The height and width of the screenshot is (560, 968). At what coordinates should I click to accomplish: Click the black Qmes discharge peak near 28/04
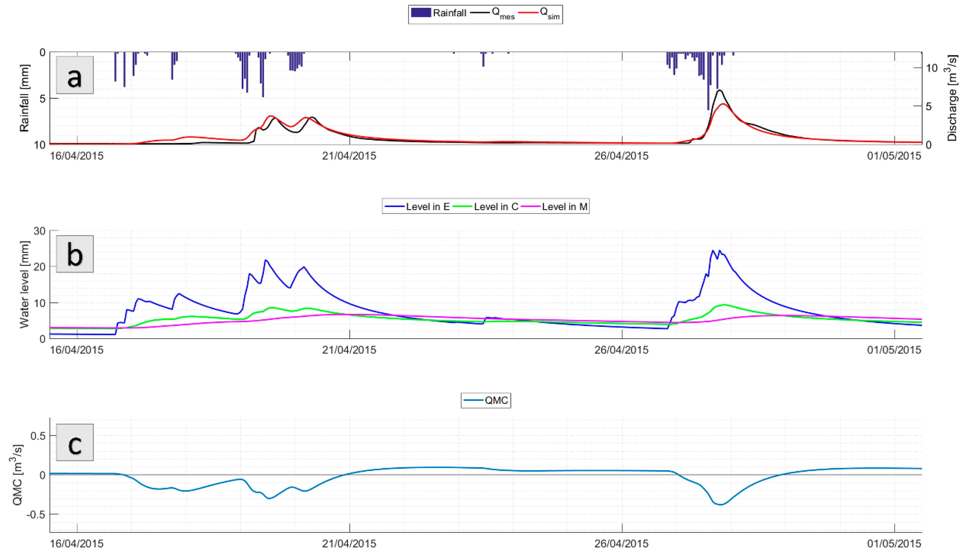[720, 91]
